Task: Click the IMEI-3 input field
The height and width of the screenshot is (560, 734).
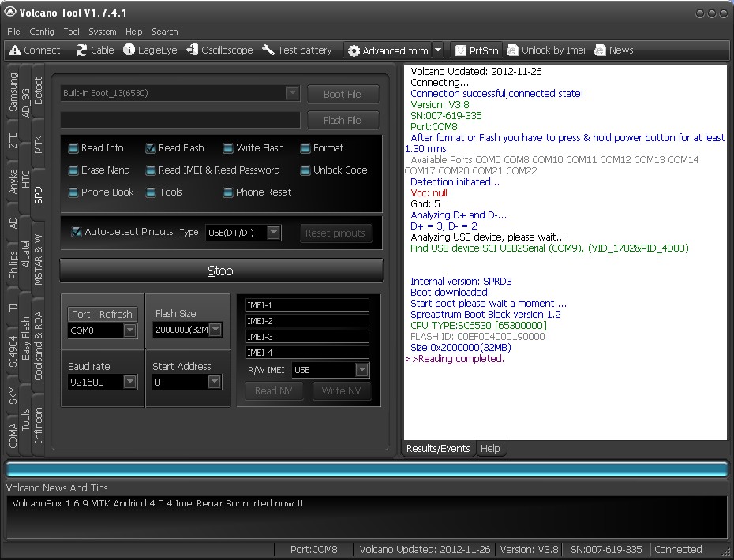Action: pos(307,336)
